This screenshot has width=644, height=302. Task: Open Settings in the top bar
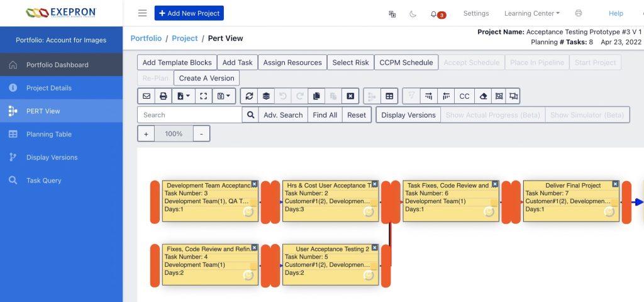[476, 13]
